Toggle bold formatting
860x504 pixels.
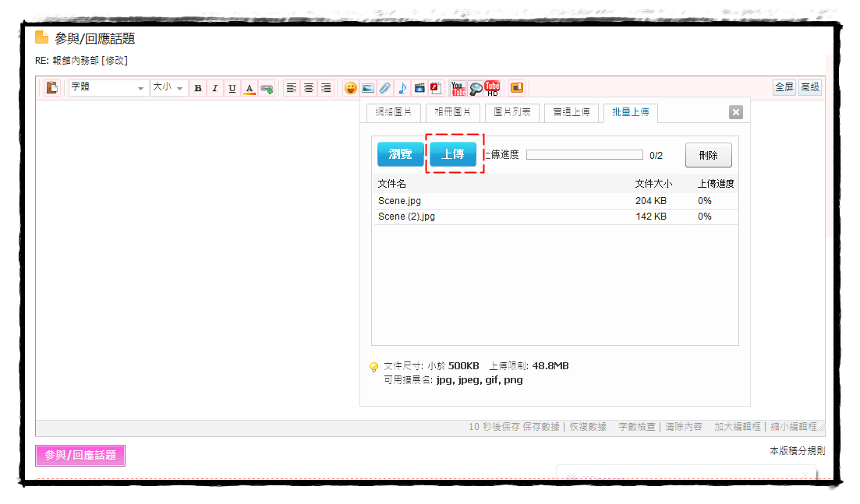(x=198, y=88)
